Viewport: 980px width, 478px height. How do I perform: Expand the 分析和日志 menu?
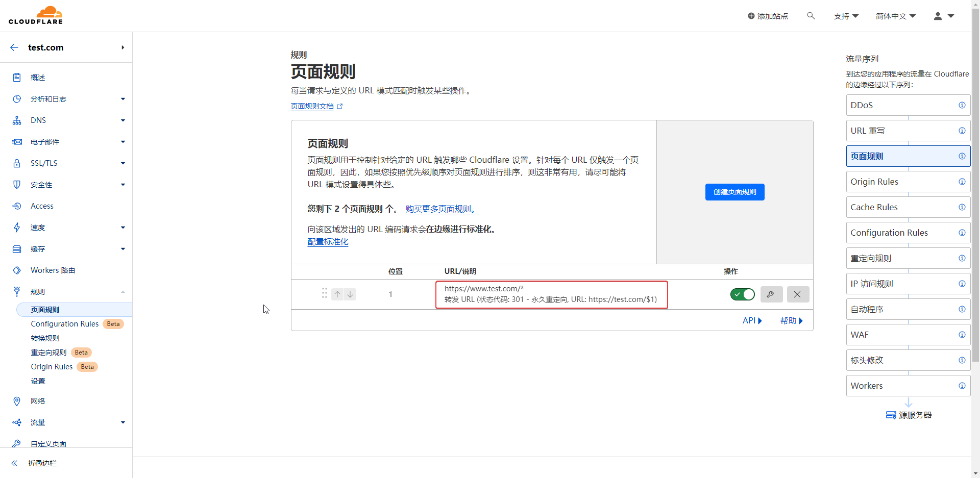click(122, 99)
